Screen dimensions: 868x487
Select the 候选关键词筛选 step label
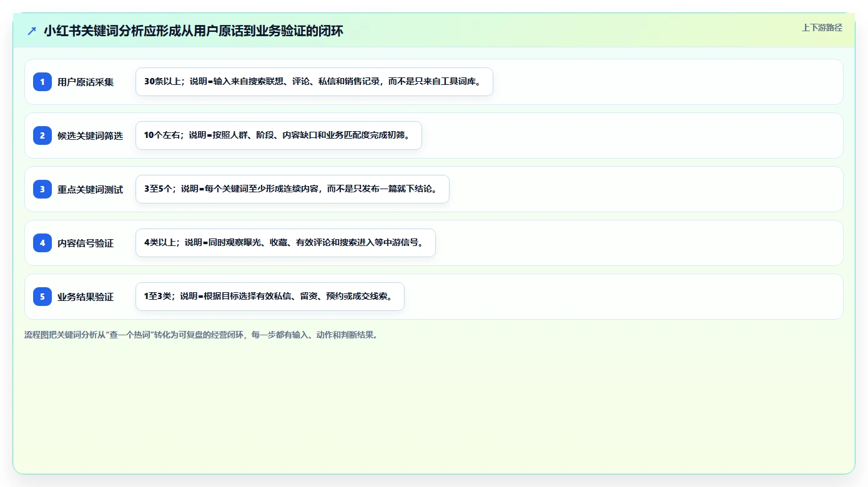click(x=90, y=135)
